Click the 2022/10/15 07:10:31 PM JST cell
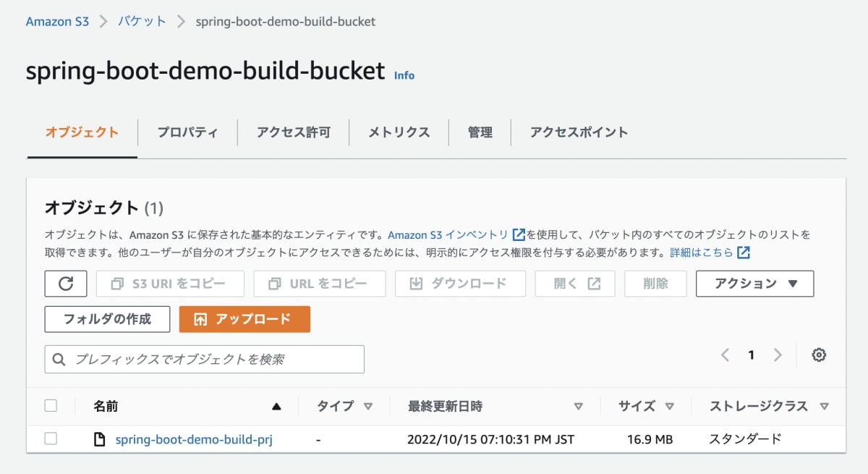 click(x=491, y=439)
